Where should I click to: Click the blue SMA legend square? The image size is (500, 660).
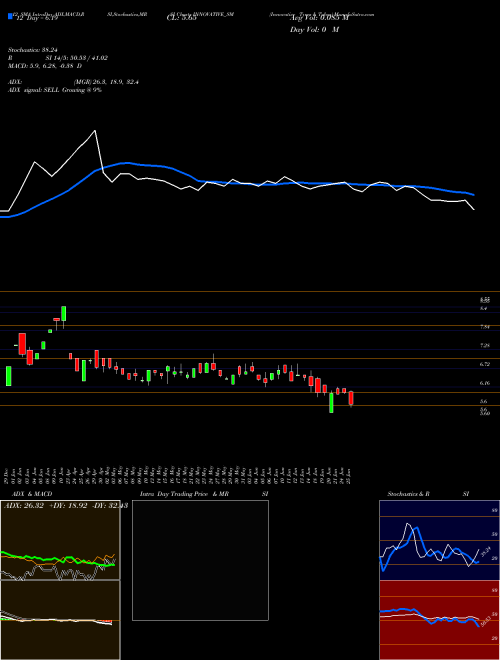coord(10,16)
